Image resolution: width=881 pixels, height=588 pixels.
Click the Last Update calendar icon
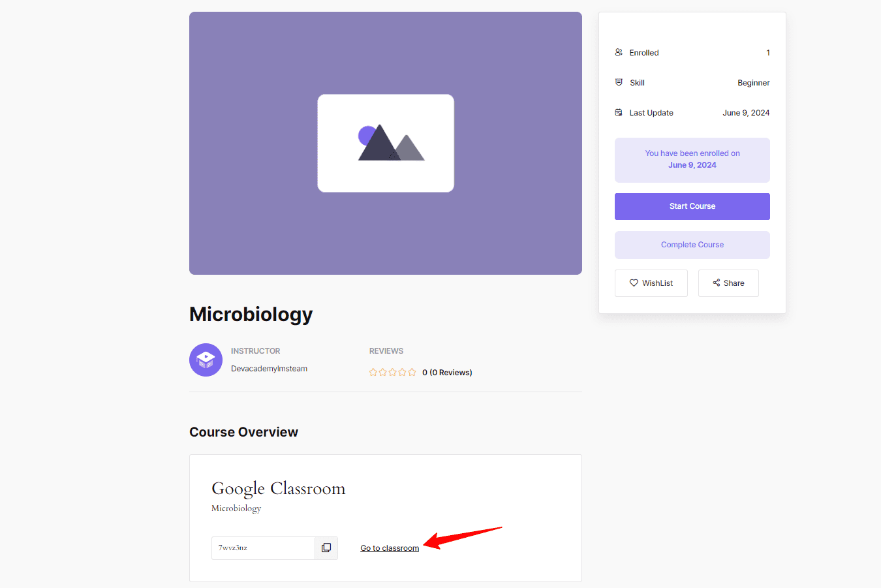(x=618, y=112)
